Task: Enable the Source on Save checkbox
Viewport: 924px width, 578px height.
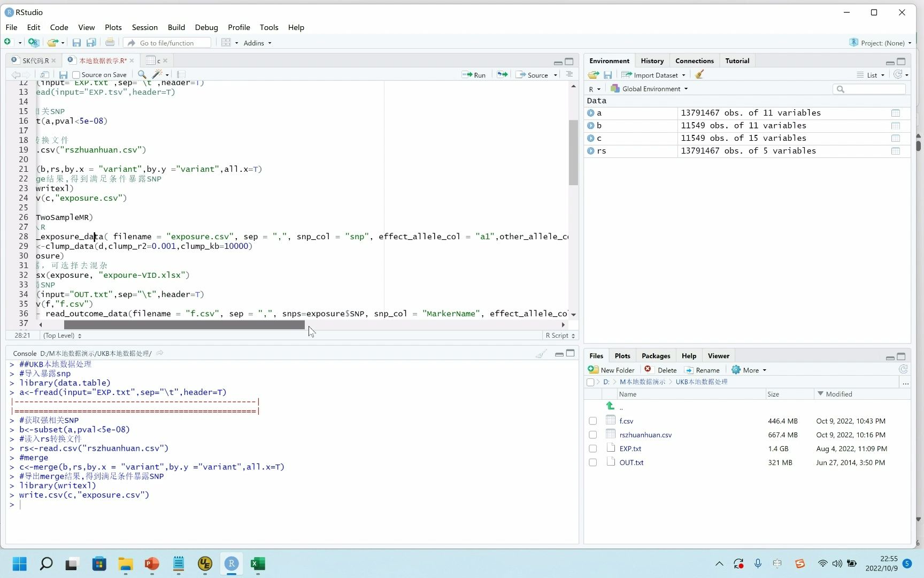Action: pos(76,75)
